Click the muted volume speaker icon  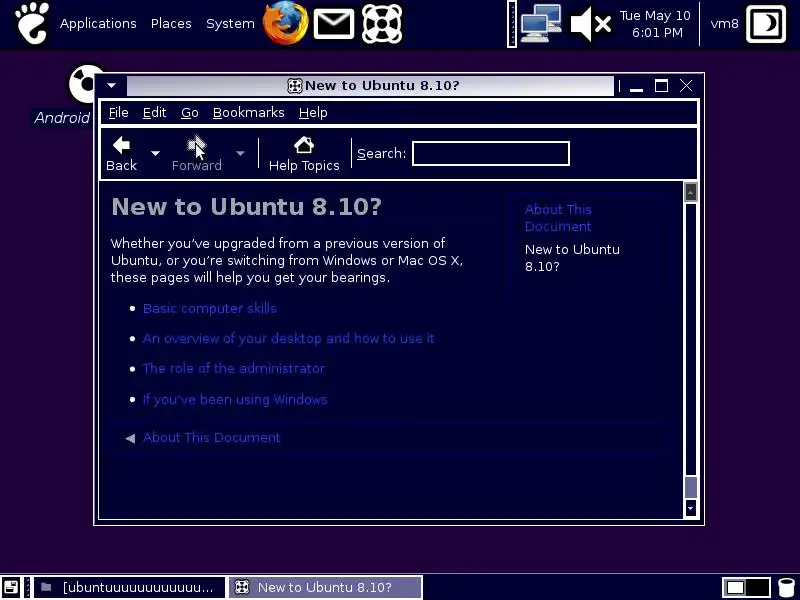point(590,23)
